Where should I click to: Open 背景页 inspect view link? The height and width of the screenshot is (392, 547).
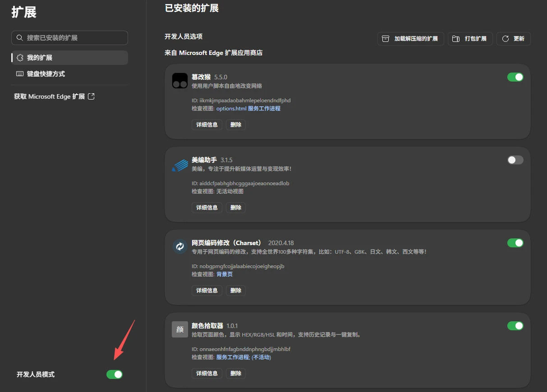tap(225, 274)
